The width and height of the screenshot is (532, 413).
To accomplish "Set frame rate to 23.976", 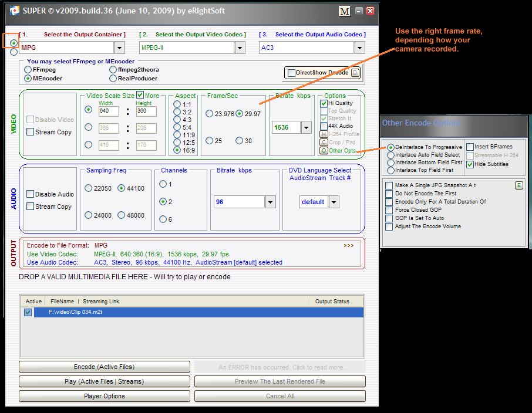I will pos(210,114).
